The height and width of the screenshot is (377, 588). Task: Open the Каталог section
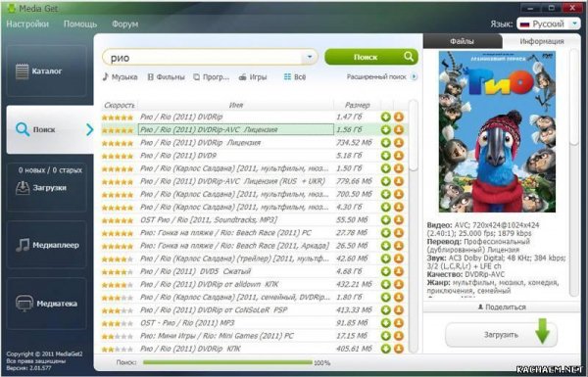click(x=46, y=71)
